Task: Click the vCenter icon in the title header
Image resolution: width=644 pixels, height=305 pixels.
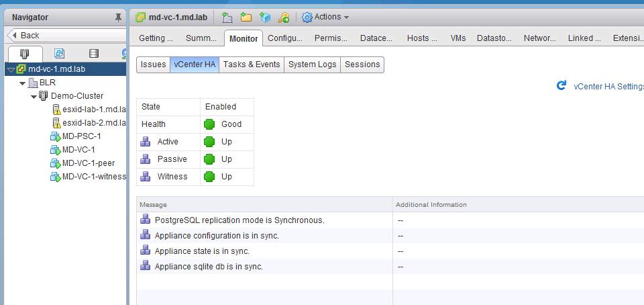Action: [x=140, y=17]
